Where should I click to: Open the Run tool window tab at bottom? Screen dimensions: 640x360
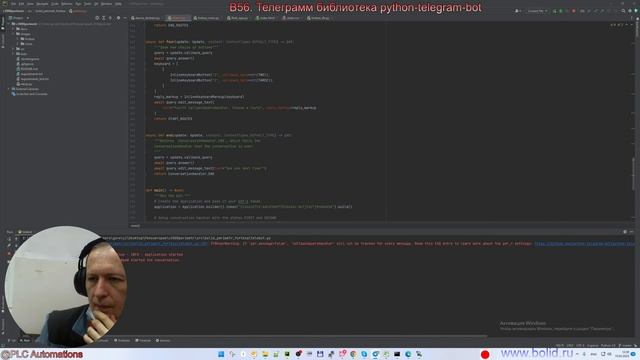pos(25,340)
